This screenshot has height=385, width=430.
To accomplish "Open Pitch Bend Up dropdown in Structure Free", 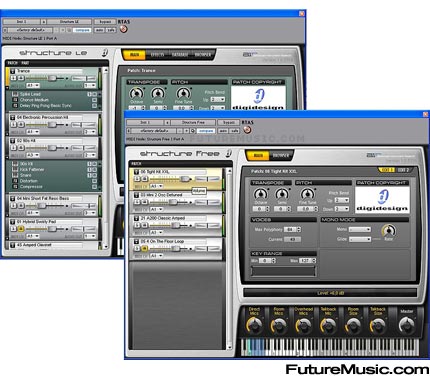I will [342, 200].
